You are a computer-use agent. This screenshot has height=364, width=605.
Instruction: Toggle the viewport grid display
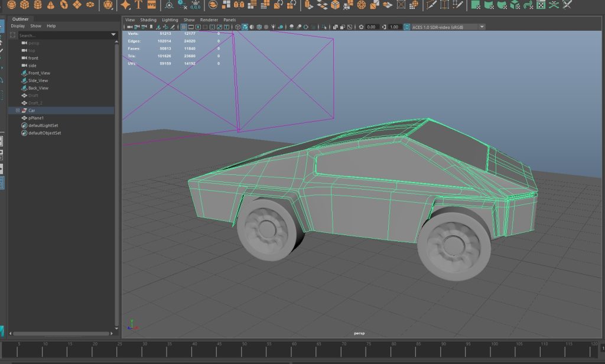tap(184, 27)
